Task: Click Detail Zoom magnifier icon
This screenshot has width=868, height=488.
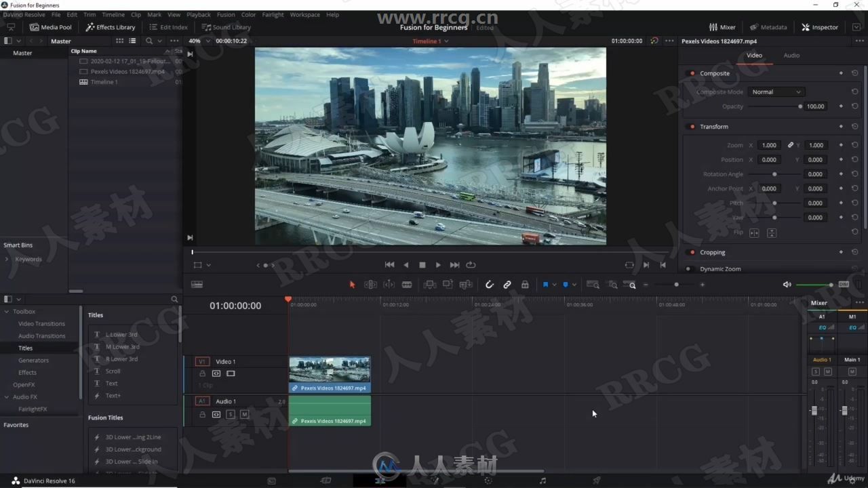Action: pos(613,285)
